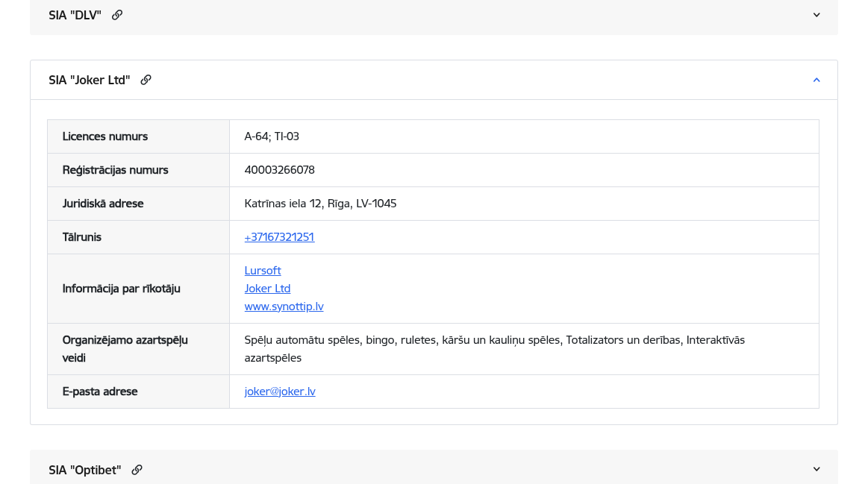The height and width of the screenshot is (484, 868).
Task: Click the Tālrunis label cell
Action: coord(138,237)
